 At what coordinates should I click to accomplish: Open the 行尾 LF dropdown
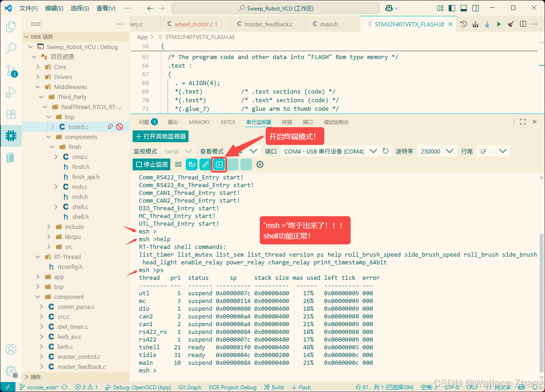click(x=493, y=151)
